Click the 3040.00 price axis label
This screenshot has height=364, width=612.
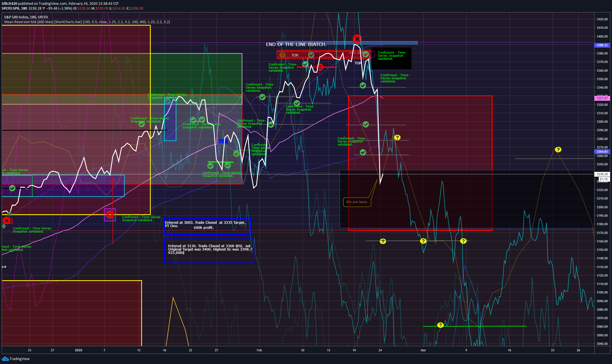[602, 344]
